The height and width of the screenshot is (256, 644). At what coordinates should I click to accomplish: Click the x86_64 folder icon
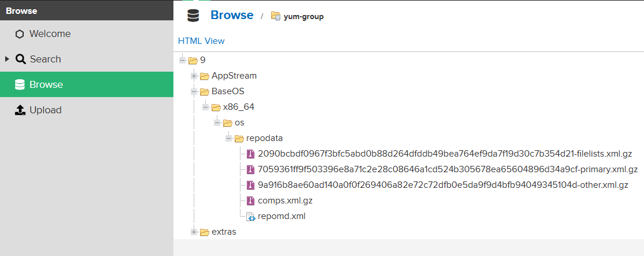click(216, 107)
